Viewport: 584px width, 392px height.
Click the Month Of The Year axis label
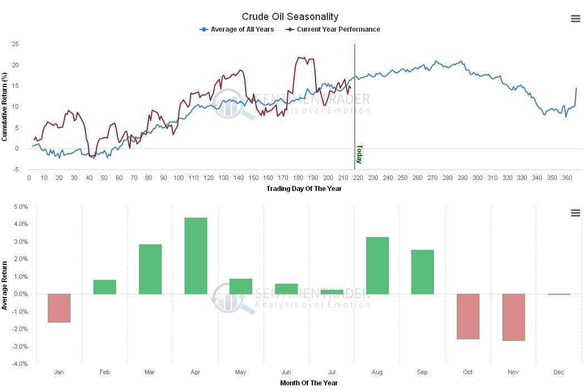click(308, 383)
